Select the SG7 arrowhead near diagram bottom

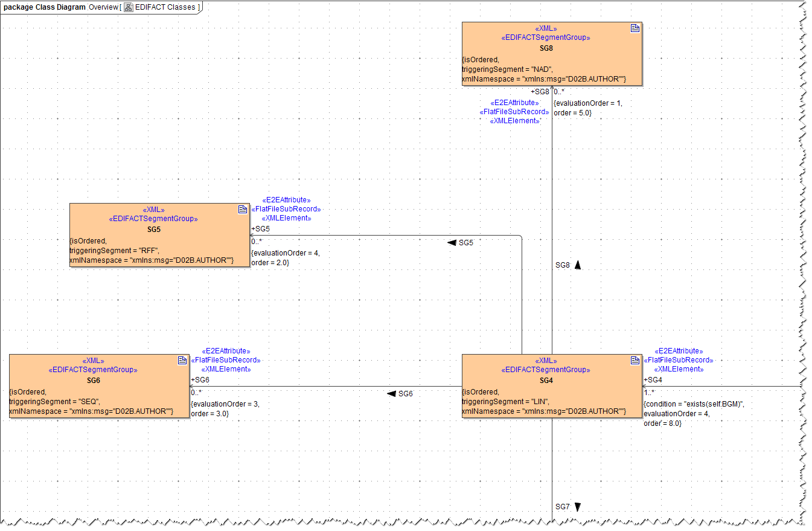577,506
